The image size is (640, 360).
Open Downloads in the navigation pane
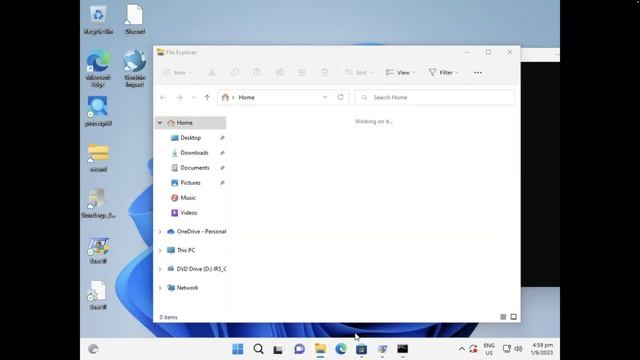(194, 153)
